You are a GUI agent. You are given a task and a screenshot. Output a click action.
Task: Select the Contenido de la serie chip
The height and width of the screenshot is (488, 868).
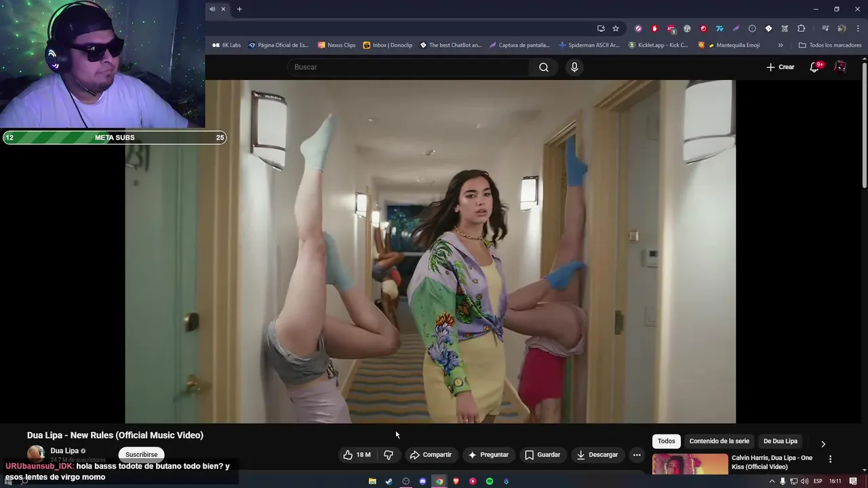click(x=719, y=441)
